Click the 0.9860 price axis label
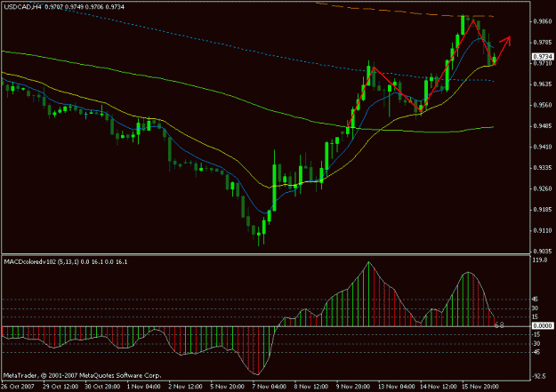 [543, 21]
